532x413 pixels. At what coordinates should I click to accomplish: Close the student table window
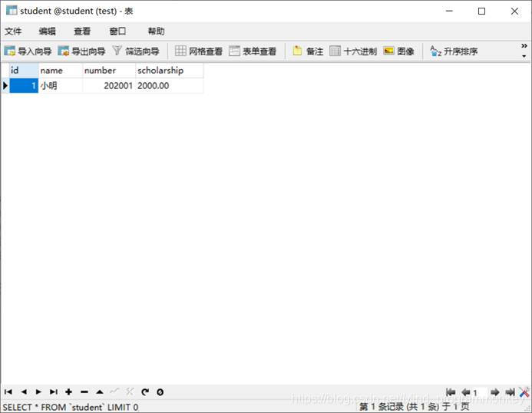(x=514, y=11)
